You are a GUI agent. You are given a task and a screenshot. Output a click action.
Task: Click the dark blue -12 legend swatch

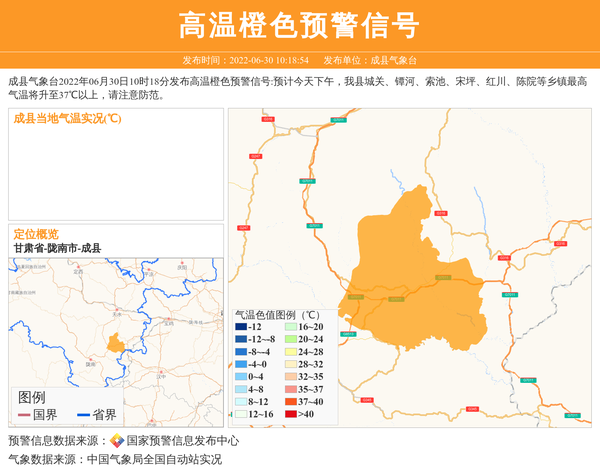241,327
